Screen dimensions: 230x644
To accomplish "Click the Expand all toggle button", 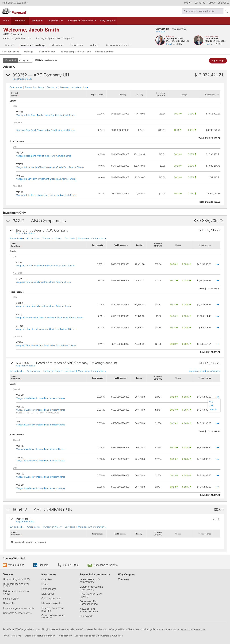I will (11, 60).
